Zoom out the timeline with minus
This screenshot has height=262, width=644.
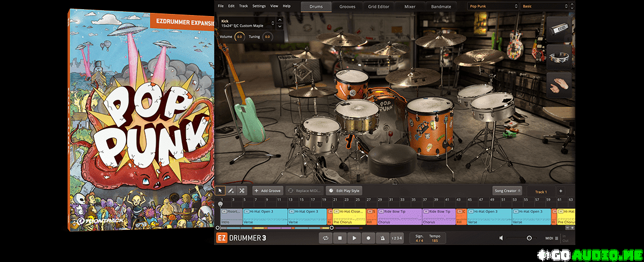(x=566, y=228)
